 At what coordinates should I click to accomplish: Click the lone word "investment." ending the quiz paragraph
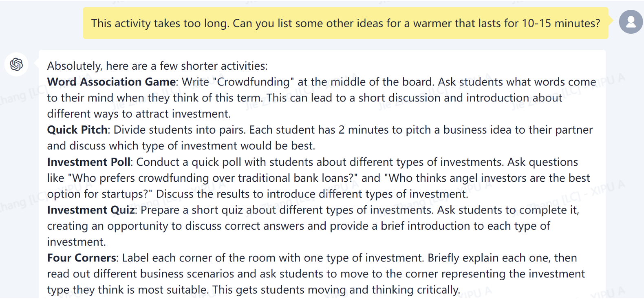76,242
